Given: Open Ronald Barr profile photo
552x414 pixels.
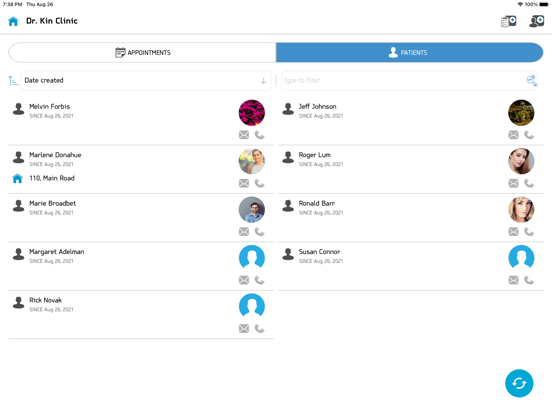Looking at the screenshot, I should pyautogui.click(x=521, y=209).
